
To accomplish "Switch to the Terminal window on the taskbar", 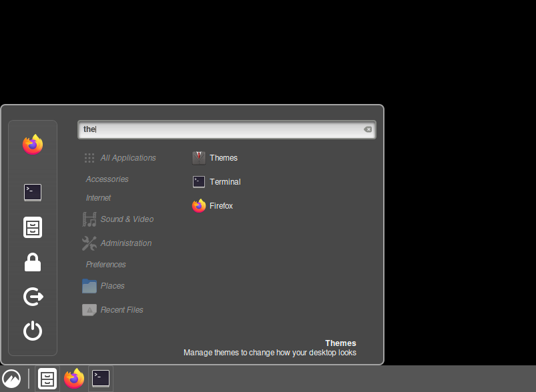I will pyautogui.click(x=101, y=379).
